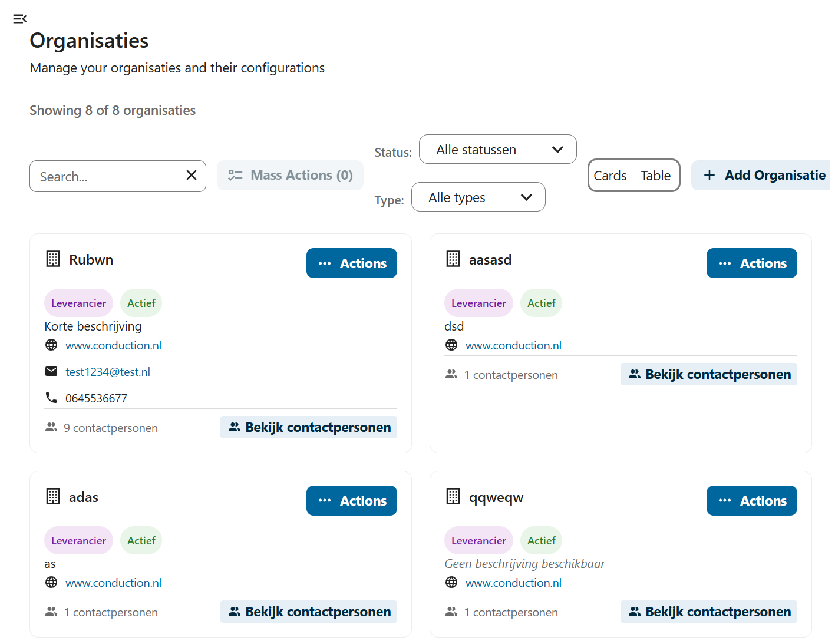Open Actions menu for qqweqw
The image size is (835, 644).
pyautogui.click(x=751, y=501)
